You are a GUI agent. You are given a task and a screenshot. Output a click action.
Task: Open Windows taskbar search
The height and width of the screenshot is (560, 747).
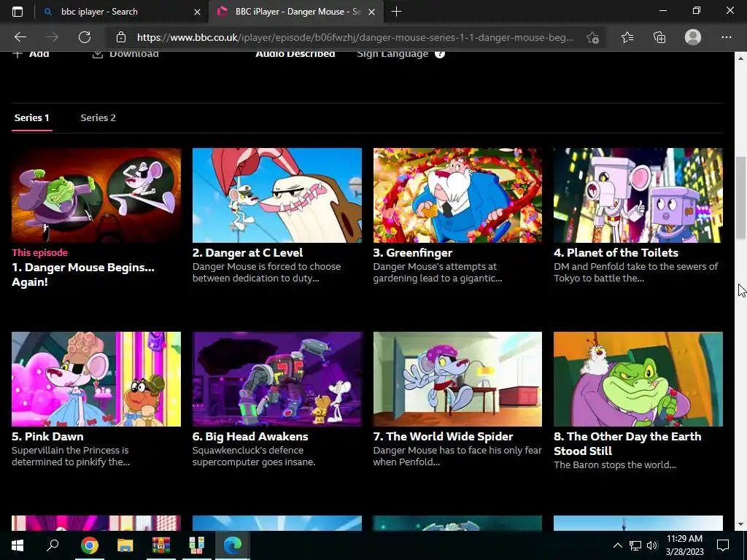point(53,545)
